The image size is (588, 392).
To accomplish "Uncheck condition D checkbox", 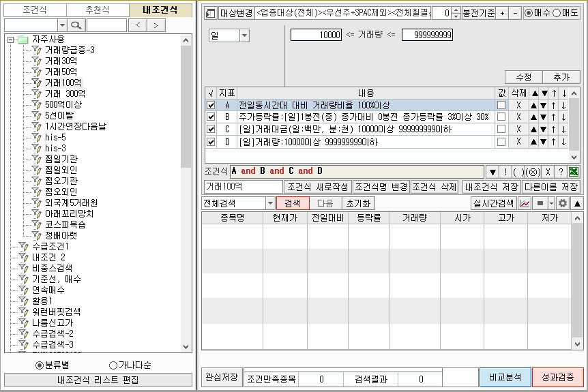I will coord(211,142).
